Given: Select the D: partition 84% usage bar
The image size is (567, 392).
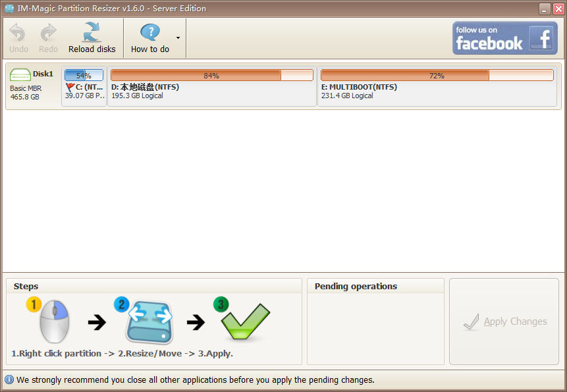Looking at the screenshot, I should [211, 75].
